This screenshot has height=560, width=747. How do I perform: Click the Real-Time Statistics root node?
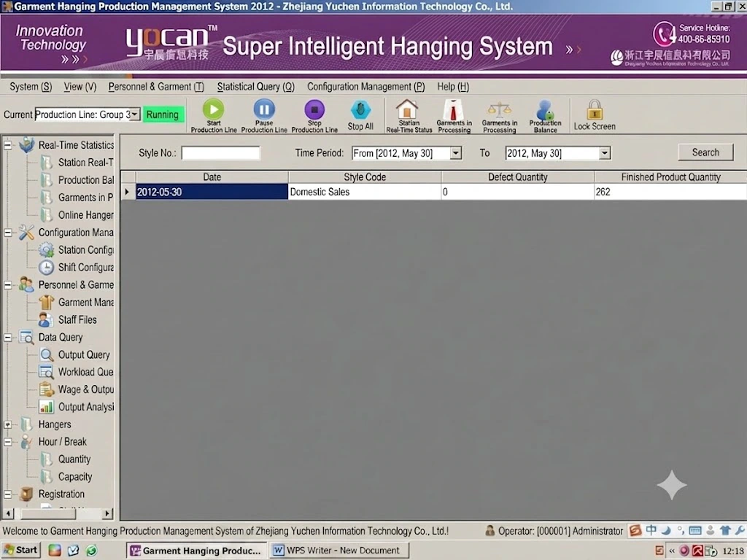(66, 145)
